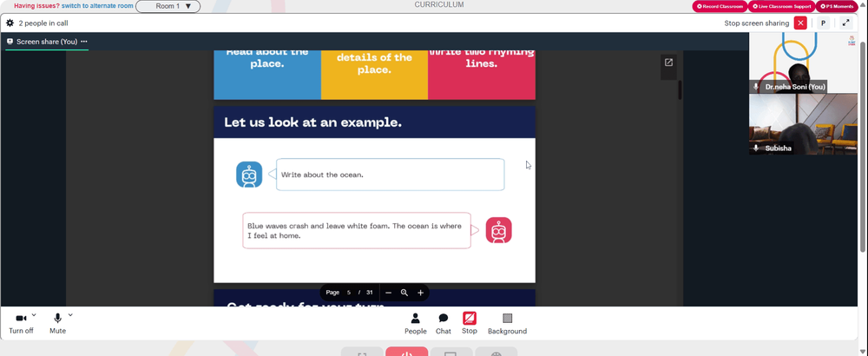This screenshot has width=868, height=356.
Task: Expand microphone options chevron
Action: coord(70,315)
